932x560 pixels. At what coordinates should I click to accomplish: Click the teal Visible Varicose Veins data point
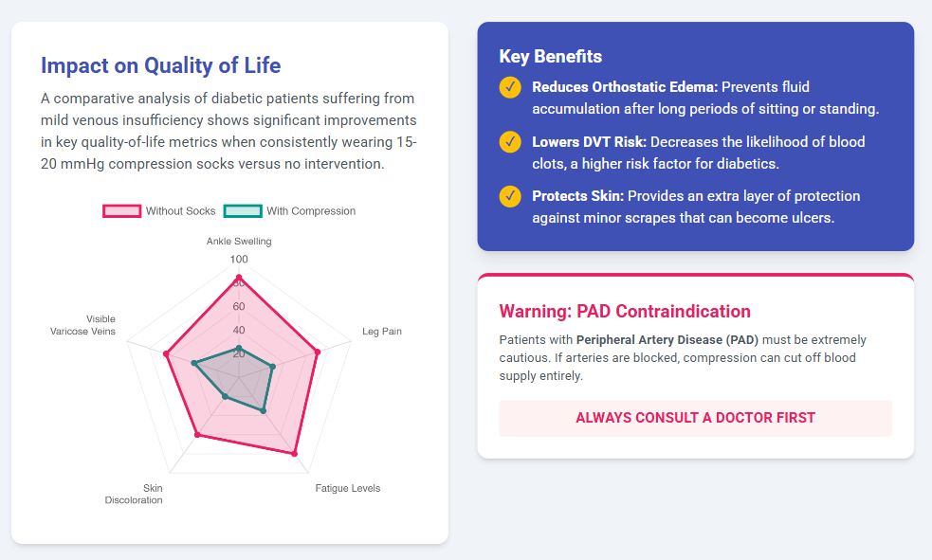point(193,363)
